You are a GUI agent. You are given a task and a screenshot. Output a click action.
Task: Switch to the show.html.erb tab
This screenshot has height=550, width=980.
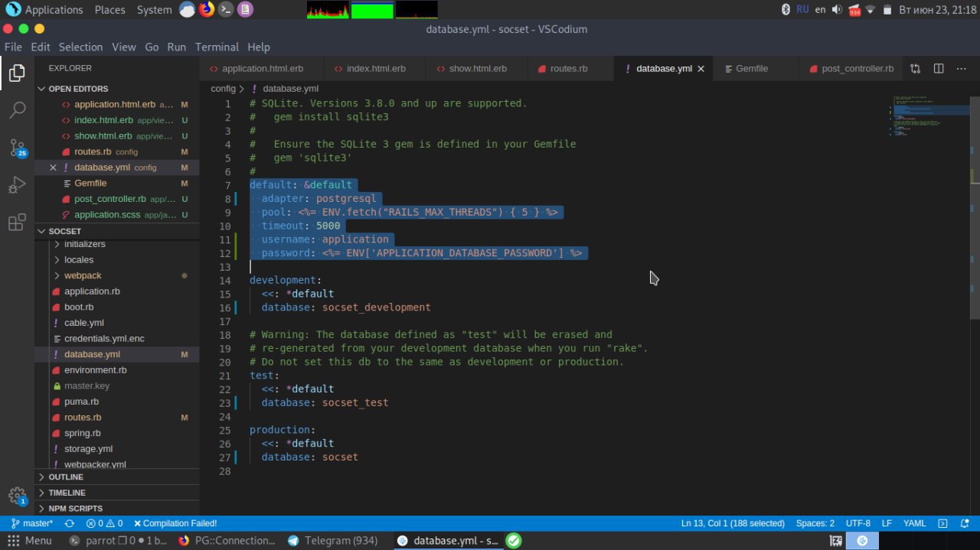click(x=477, y=69)
